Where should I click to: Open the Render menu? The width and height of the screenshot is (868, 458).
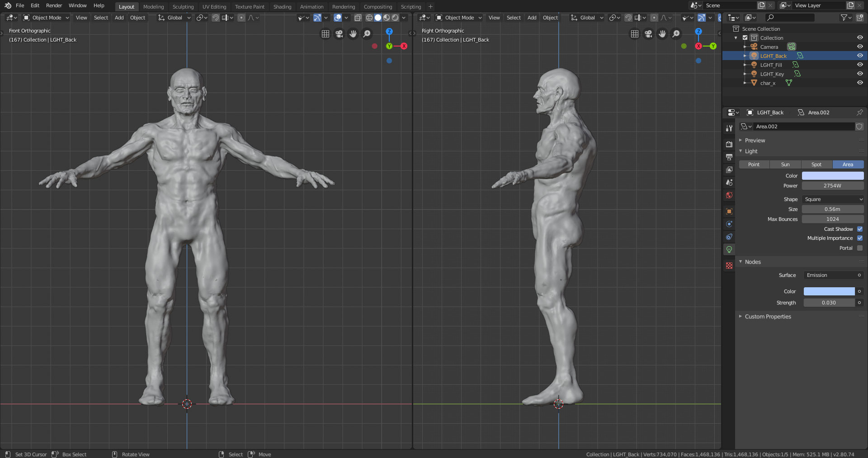[x=54, y=5]
